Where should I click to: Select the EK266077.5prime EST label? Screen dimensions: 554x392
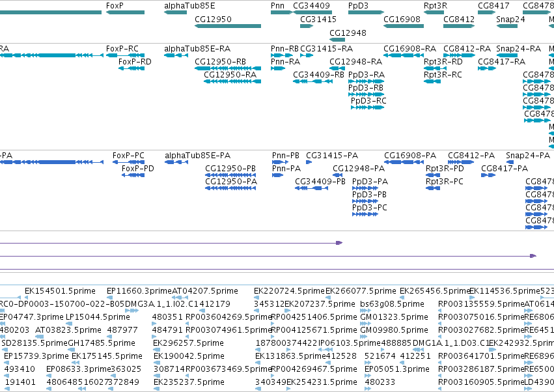[361, 291]
